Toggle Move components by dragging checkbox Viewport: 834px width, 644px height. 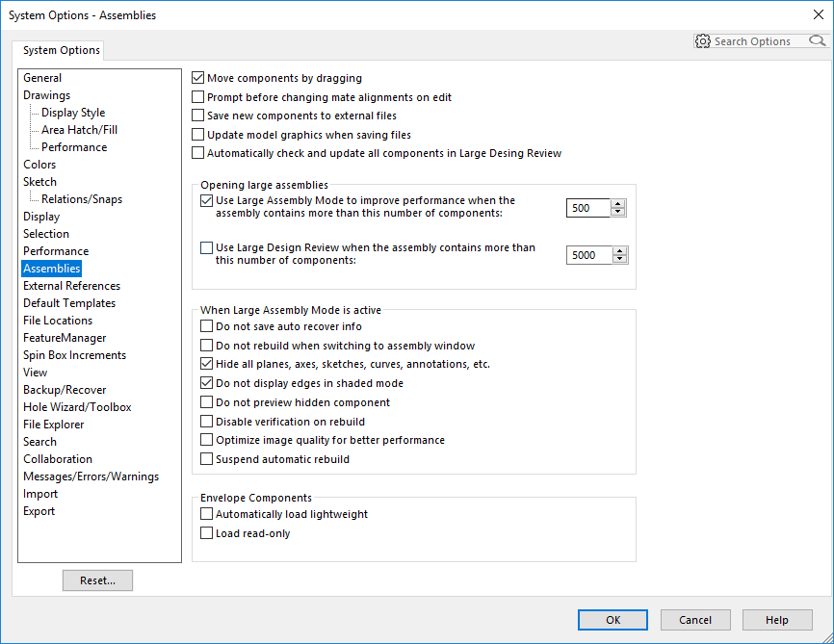point(197,78)
